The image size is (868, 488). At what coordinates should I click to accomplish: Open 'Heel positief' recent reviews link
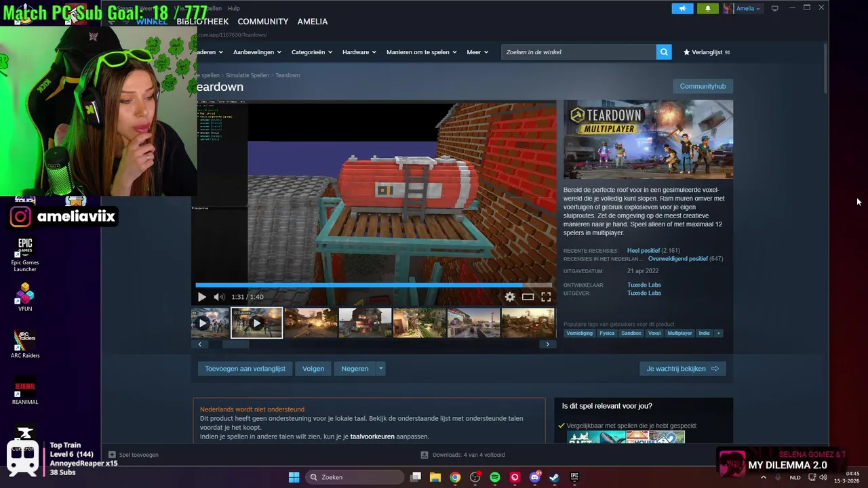click(644, 251)
